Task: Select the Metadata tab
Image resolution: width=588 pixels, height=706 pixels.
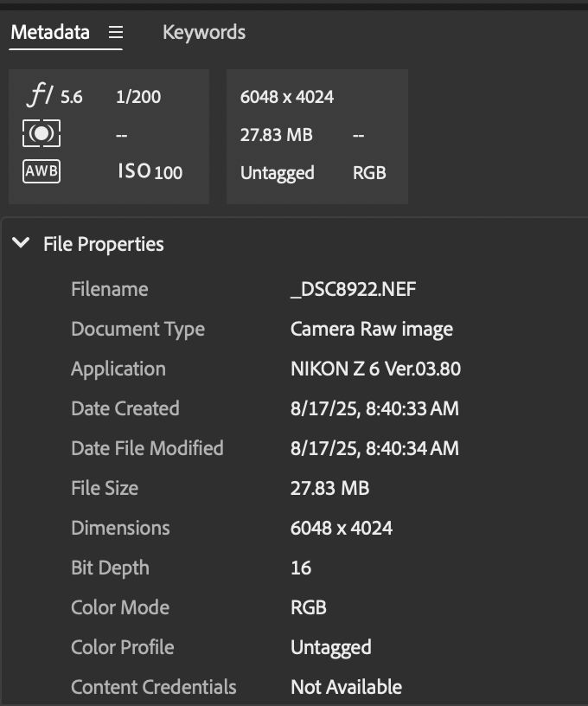Action: (x=50, y=32)
